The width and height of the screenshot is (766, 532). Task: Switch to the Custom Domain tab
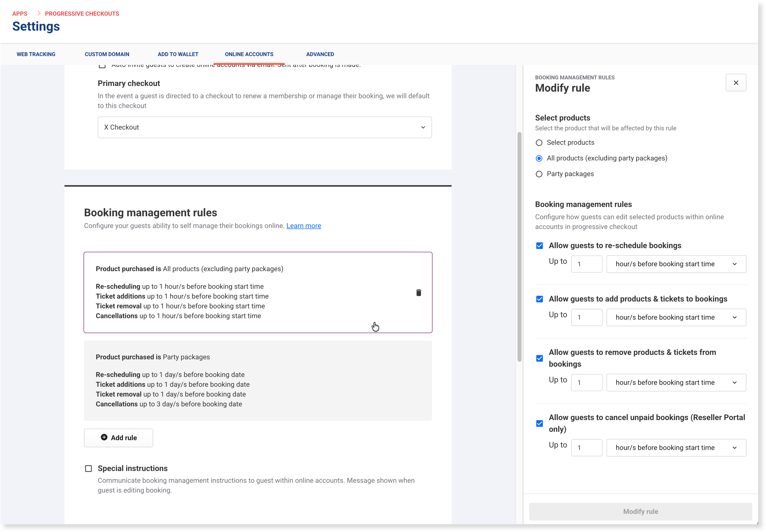pyautogui.click(x=107, y=54)
